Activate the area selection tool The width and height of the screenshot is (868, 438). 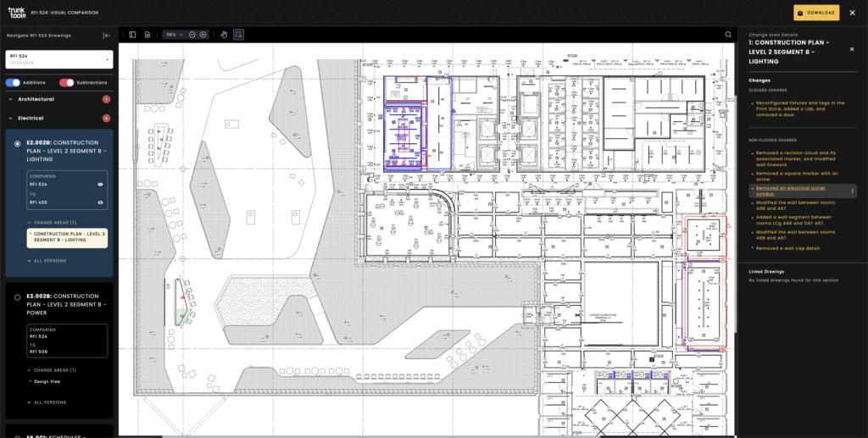click(x=239, y=35)
